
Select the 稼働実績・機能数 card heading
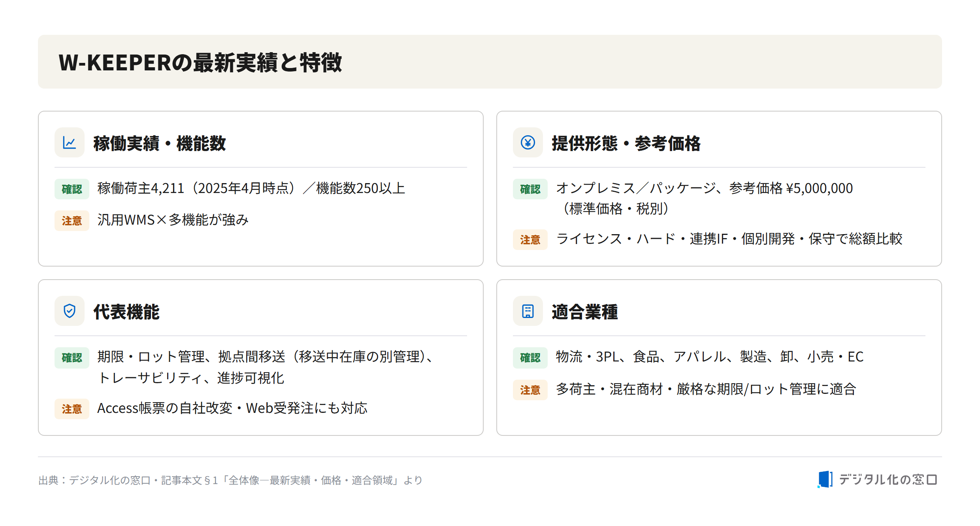[160, 143]
